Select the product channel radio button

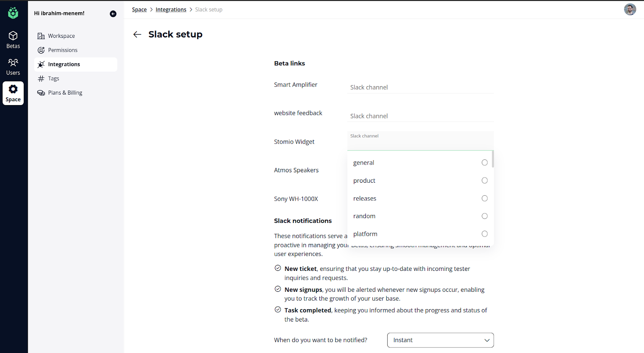(x=485, y=180)
